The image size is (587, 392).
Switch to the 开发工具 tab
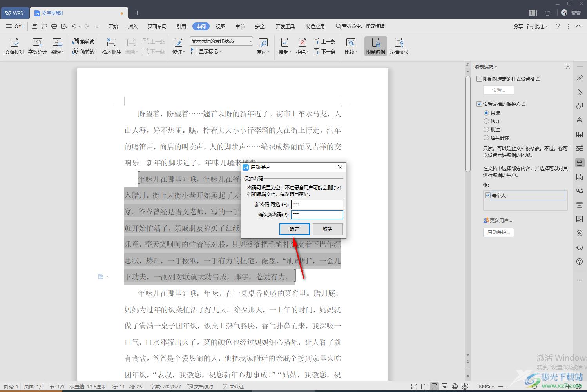285,26
